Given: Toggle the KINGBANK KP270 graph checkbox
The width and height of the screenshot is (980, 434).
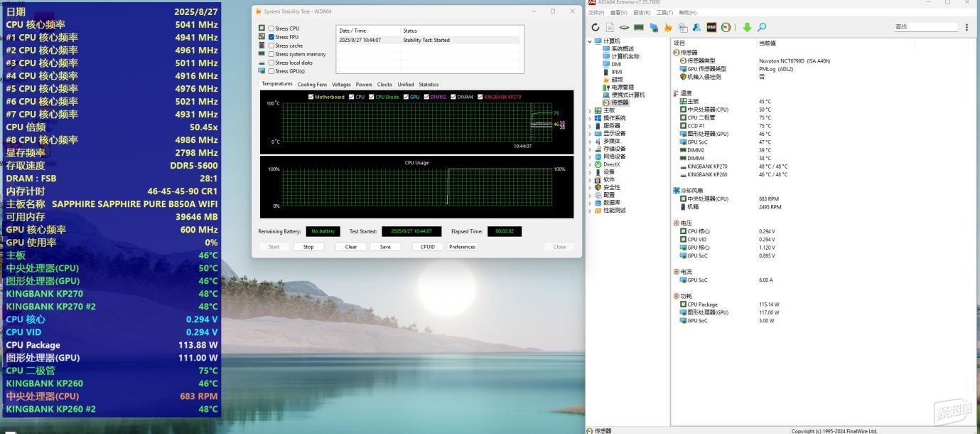Looking at the screenshot, I should [x=480, y=97].
